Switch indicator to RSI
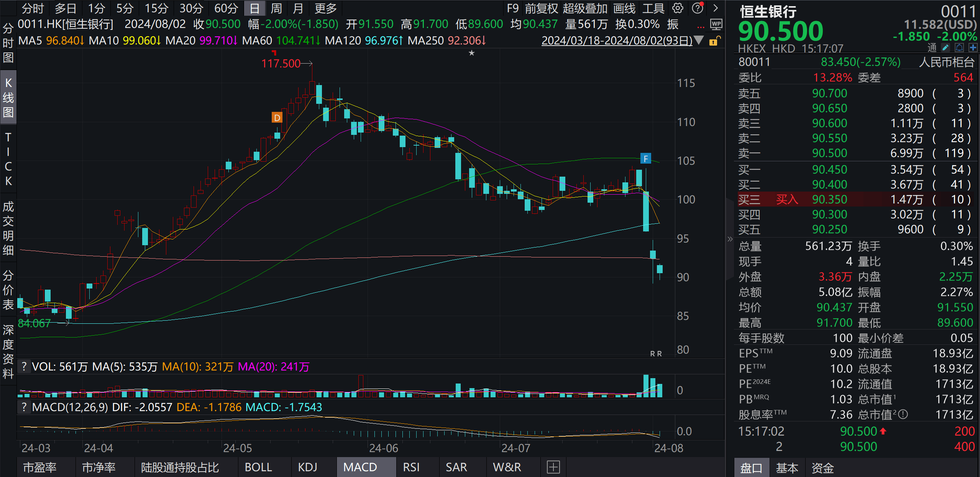 click(411, 467)
